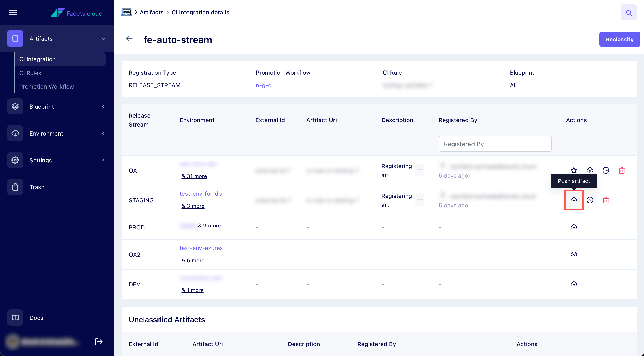Toggle the hamburger sidebar menu

(x=13, y=13)
